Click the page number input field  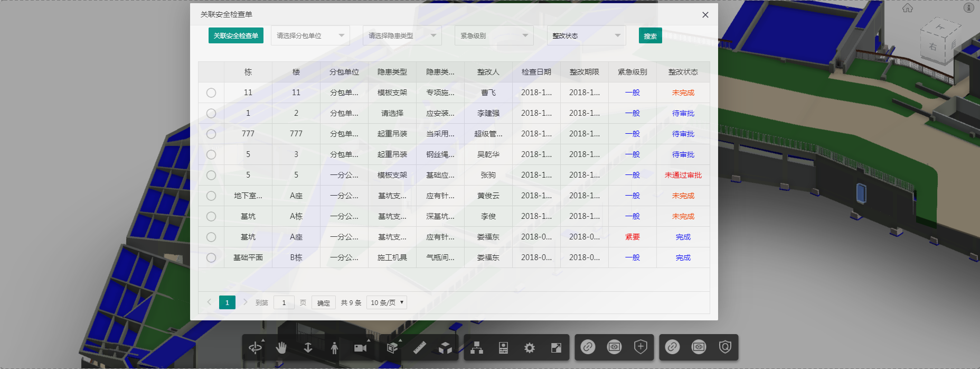tap(284, 302)
